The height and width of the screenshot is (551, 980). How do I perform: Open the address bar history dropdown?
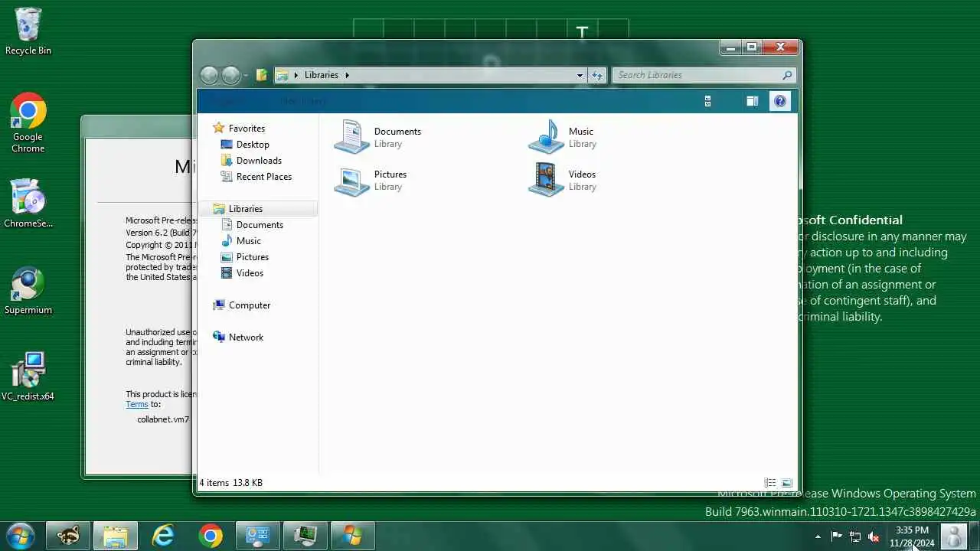pyautogui.click(x=580, y=75)
